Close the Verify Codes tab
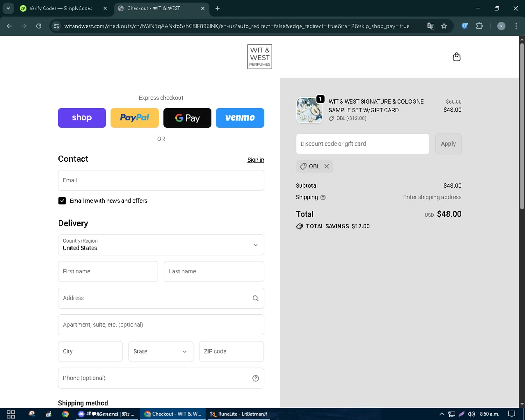 [105, 8]
